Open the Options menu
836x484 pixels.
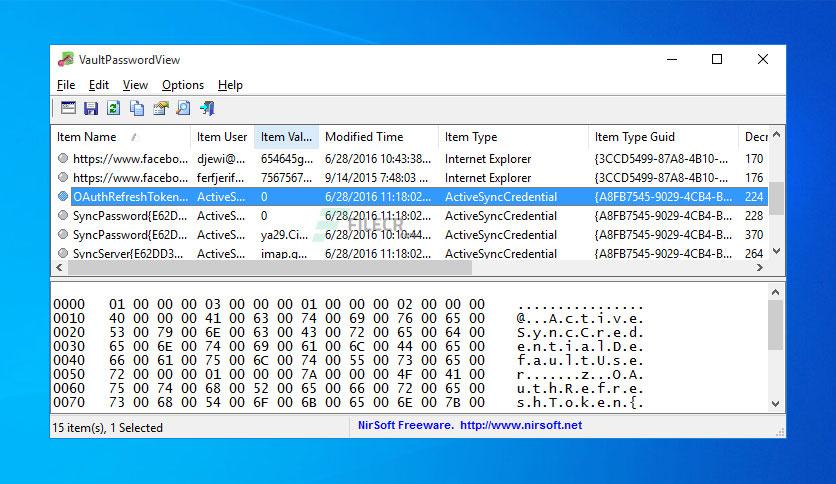[x=183, y=85]
